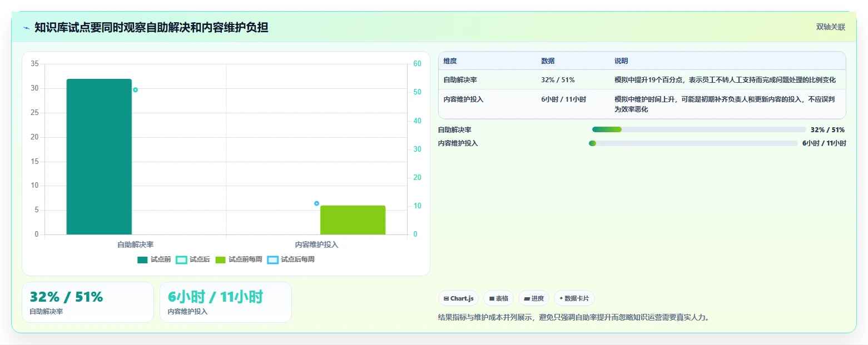The width and height of the screenshot is (868, 345).
Task: Click the 32% / 51% progress value label
Action: 827,129
